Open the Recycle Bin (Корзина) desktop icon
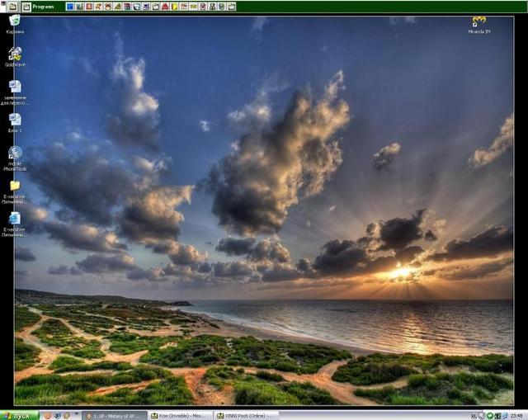528x420 pixels. (x=15, y=22)
